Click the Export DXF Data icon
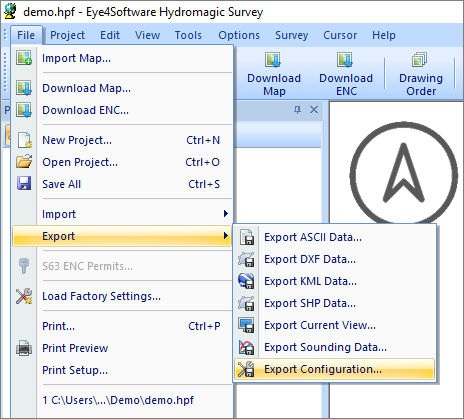Image resolution: width=464 pixels, height=419 pixels. (x=247, y=259)
